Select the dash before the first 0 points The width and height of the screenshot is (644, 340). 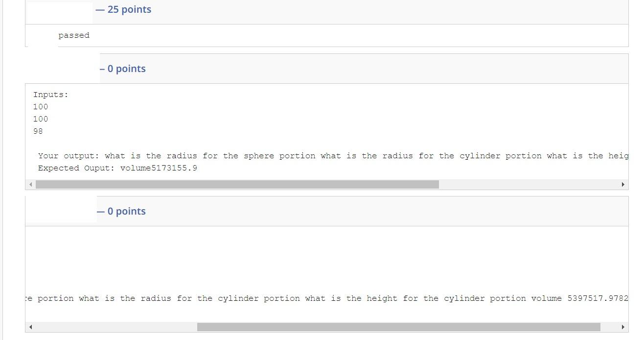click(101, 69)
